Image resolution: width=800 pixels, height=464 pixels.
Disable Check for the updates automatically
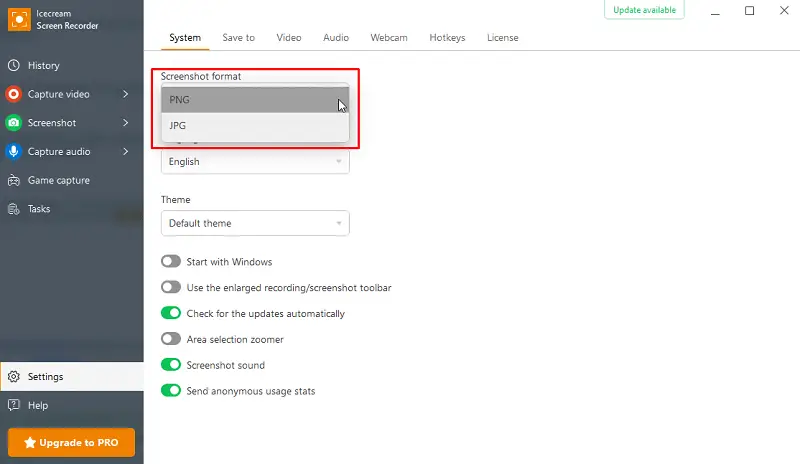click(x=171, y=313)
